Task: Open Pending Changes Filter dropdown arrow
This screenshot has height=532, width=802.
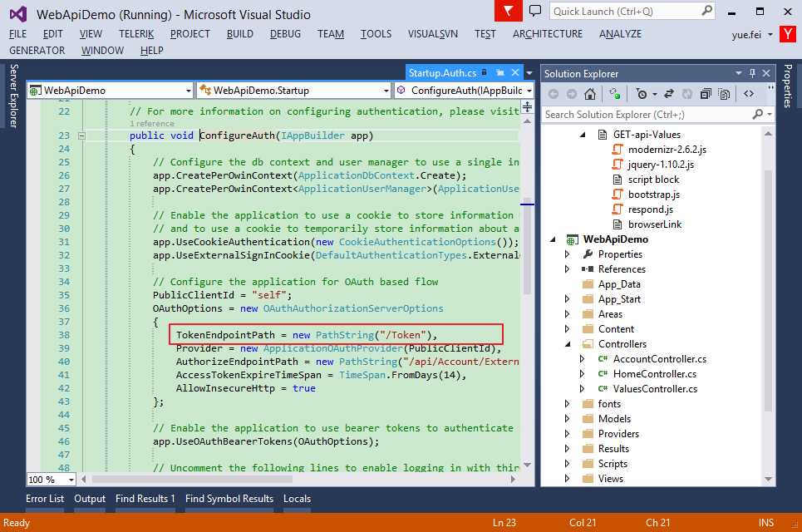Action: (654, 95)
